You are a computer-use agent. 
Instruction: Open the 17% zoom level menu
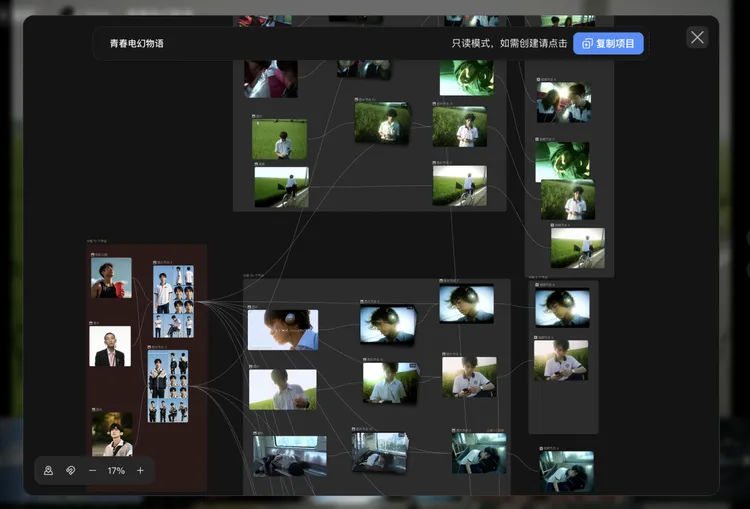(116, 470)
